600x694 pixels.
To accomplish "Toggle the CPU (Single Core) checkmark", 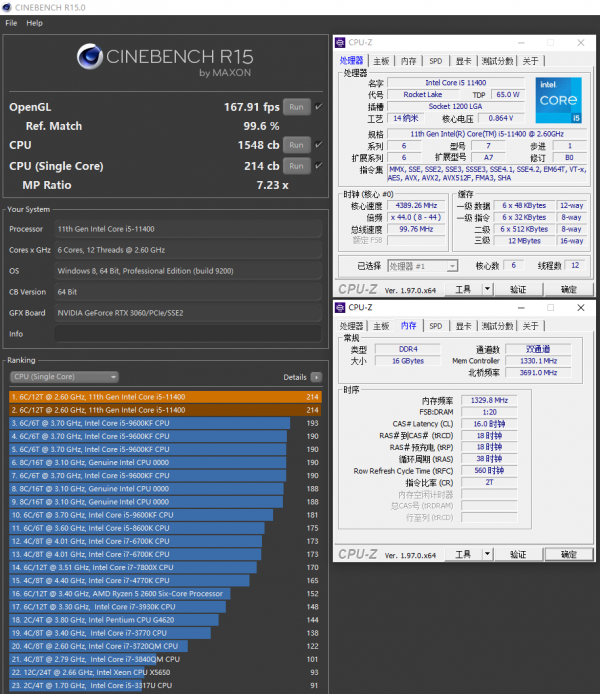I will (318, 165).
